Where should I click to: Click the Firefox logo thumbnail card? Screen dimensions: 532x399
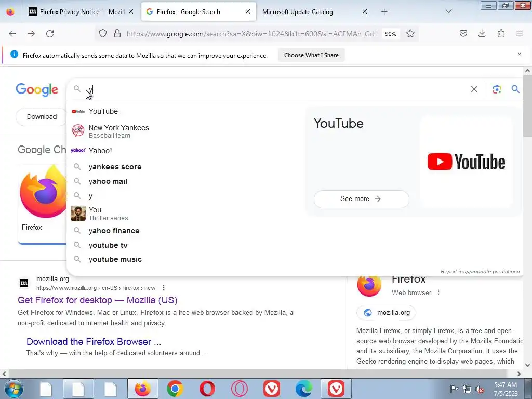tap(43, 204)
